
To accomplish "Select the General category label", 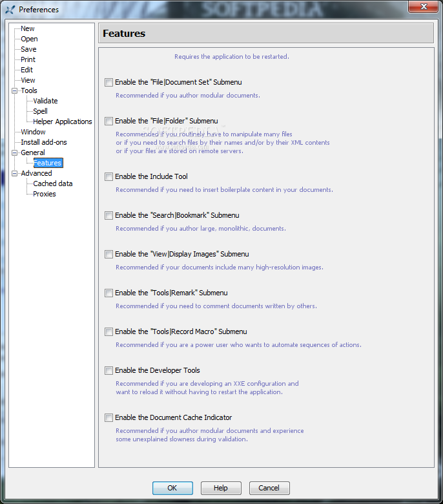I will click(x=33, y=152).
